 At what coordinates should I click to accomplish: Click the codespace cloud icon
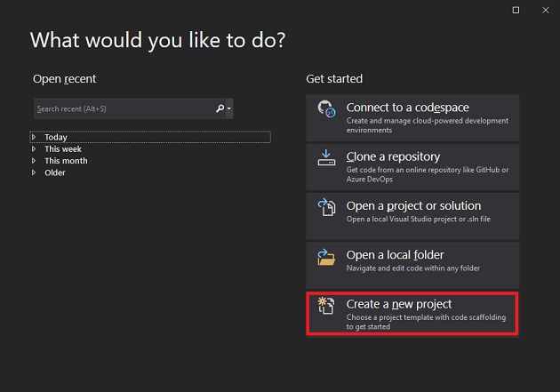coord(326,111)
